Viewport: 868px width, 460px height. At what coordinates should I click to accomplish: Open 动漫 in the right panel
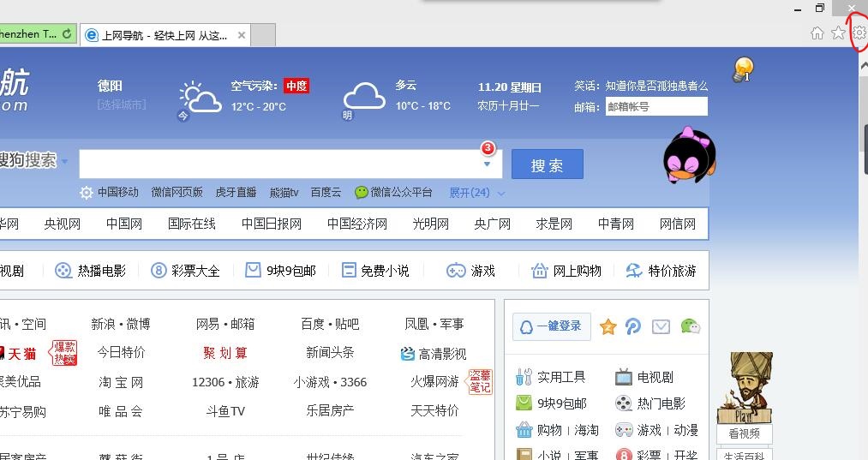[685, 430]
